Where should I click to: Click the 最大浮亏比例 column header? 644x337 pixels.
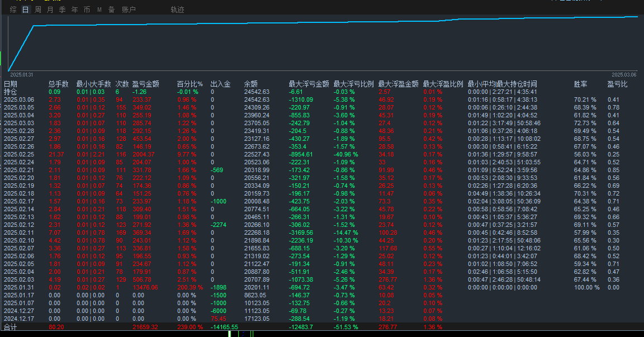pyautogui.click(x=354, y=84)
